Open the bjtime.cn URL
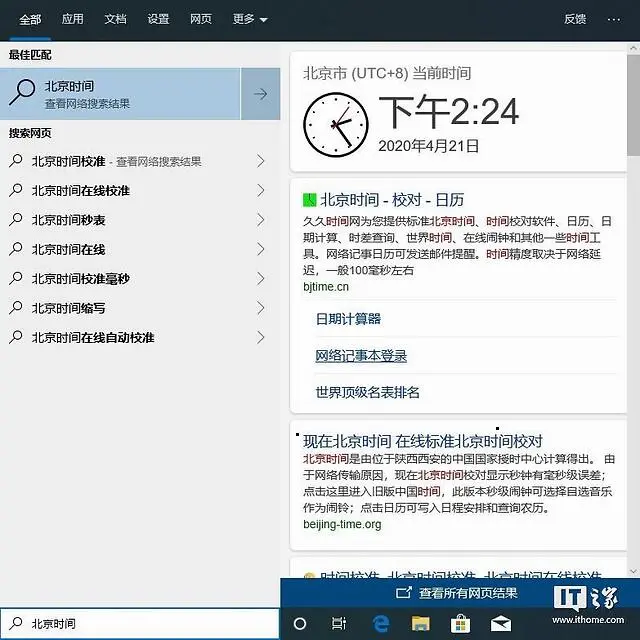The image size is (640, 640). (x=326, y=287)
